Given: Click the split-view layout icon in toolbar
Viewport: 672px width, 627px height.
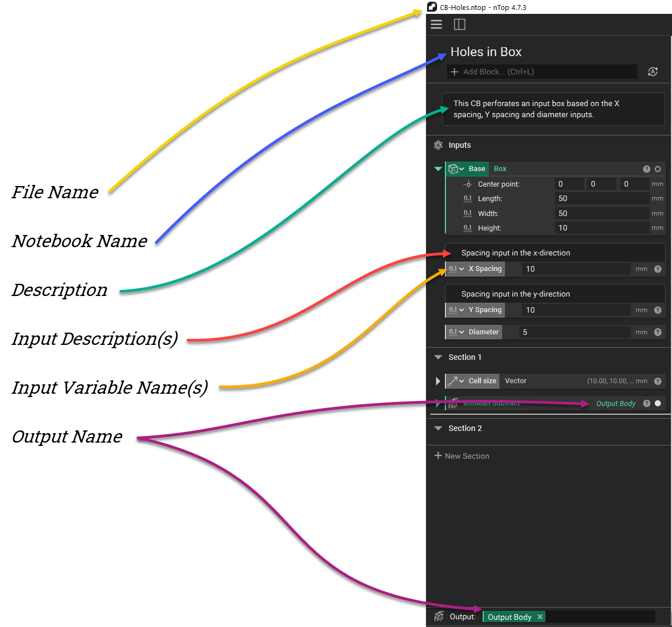Looking at the screenshot, I should [459, 24].
